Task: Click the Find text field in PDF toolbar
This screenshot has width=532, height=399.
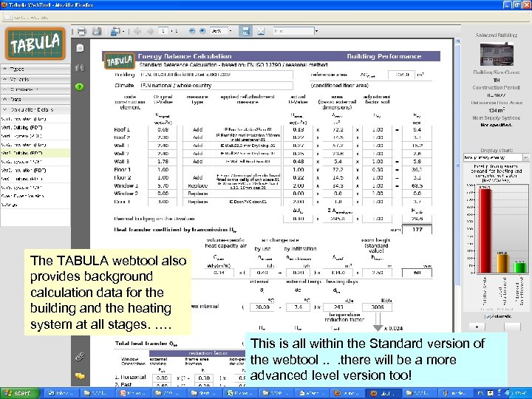Action: point(293,31)
